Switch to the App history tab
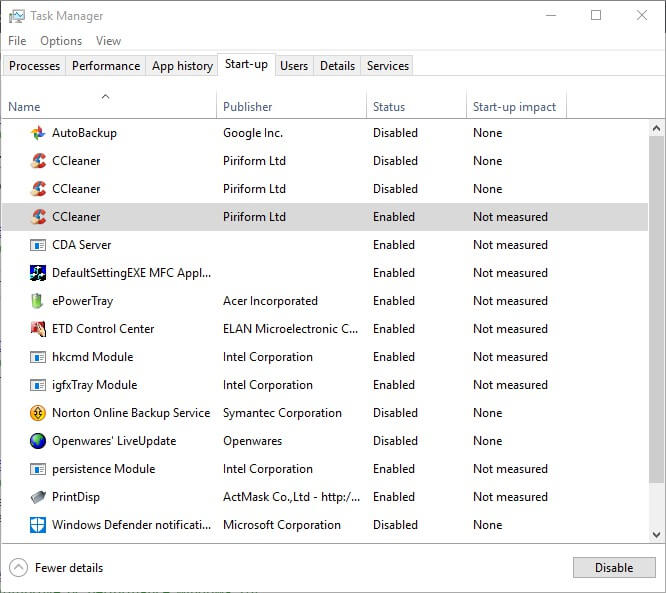Viewport: 666px width, 593px height. pos(182,66)
